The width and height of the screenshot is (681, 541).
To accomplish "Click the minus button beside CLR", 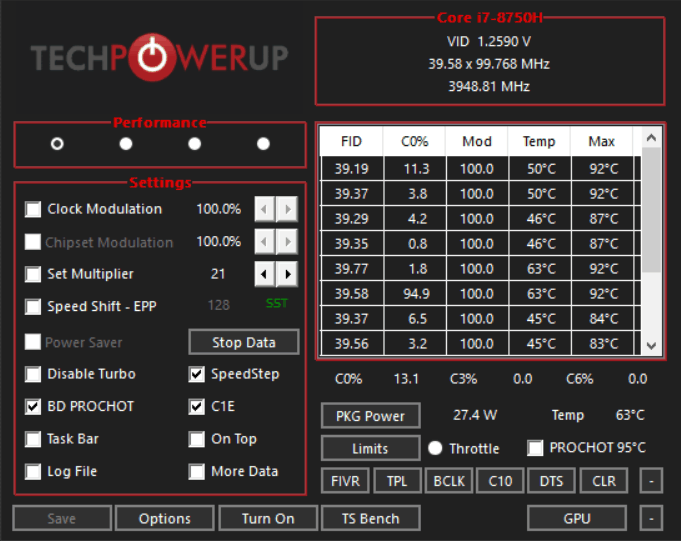I will point(651,481).
